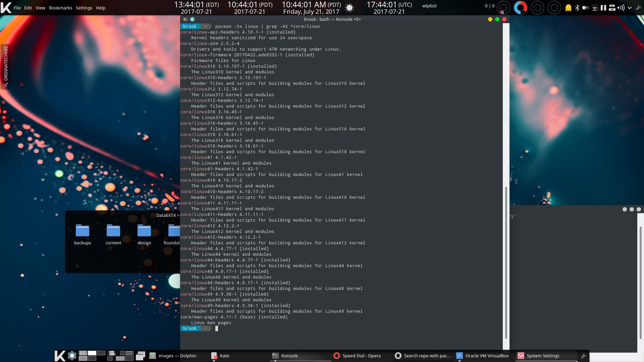Click the core/man-pages 4.11-1 line
644x362 pixels.
tap(234, 317)
